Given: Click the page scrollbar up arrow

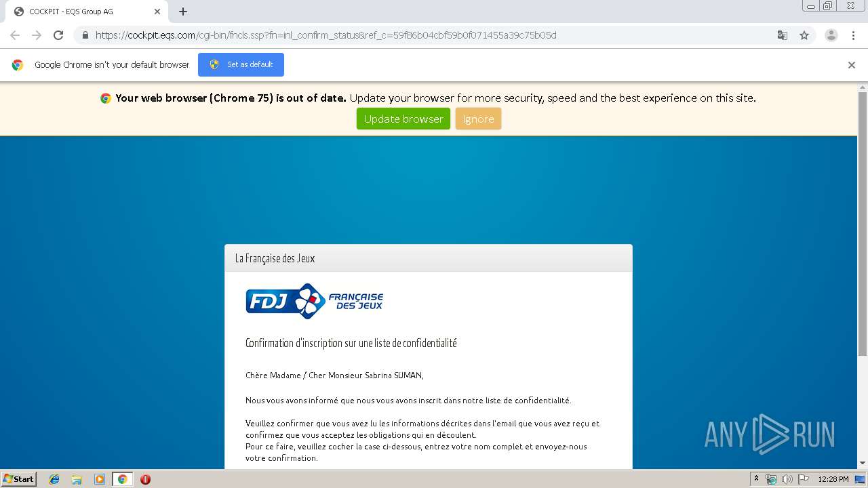Looking at the screenshot, I should (x=863, y=87).
